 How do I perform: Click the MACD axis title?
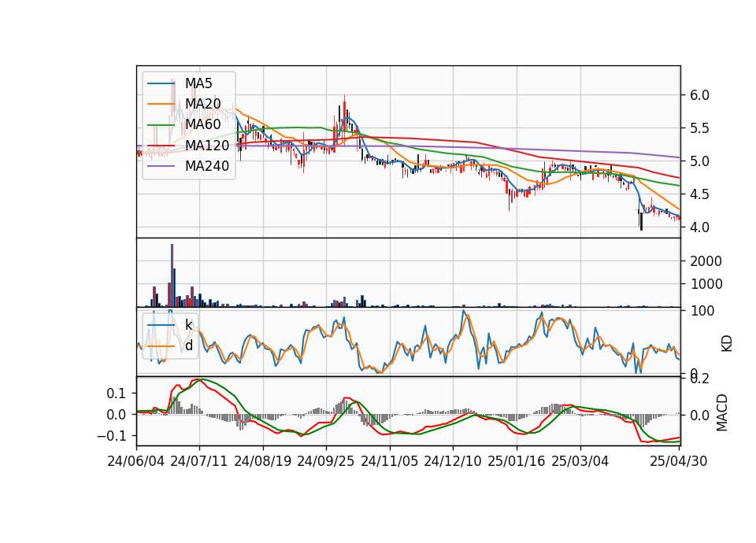click(x=722, y=412)
